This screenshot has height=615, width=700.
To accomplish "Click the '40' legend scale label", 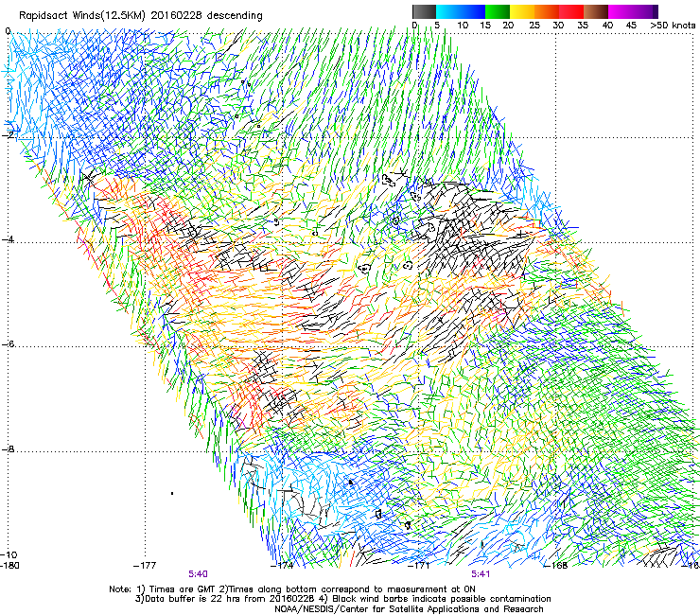I will 607,26.
